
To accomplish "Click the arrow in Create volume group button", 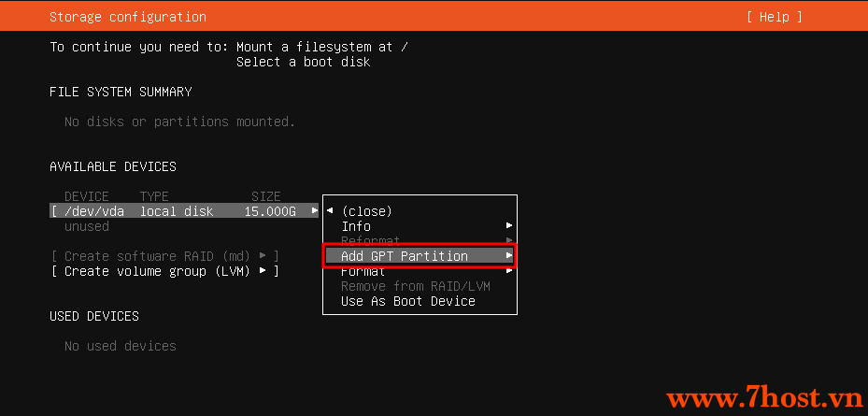I will (x=263, y=271).
